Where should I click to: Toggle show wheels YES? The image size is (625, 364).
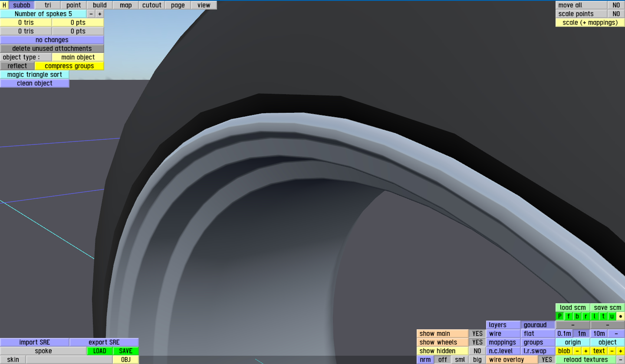pos(477,342)
